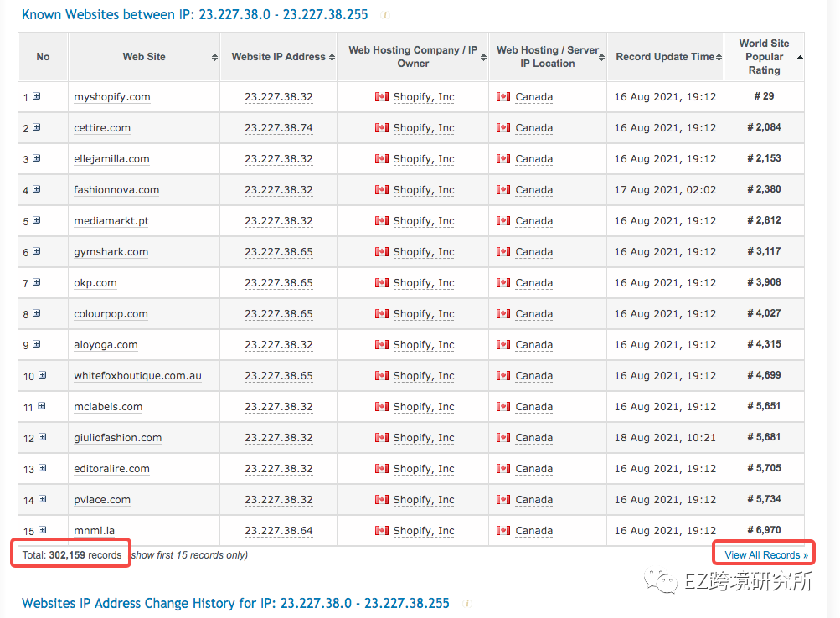Expand row 4 details for fashionnova.com
This screenshot has width=840, height=618.
(x=36, y=189)
